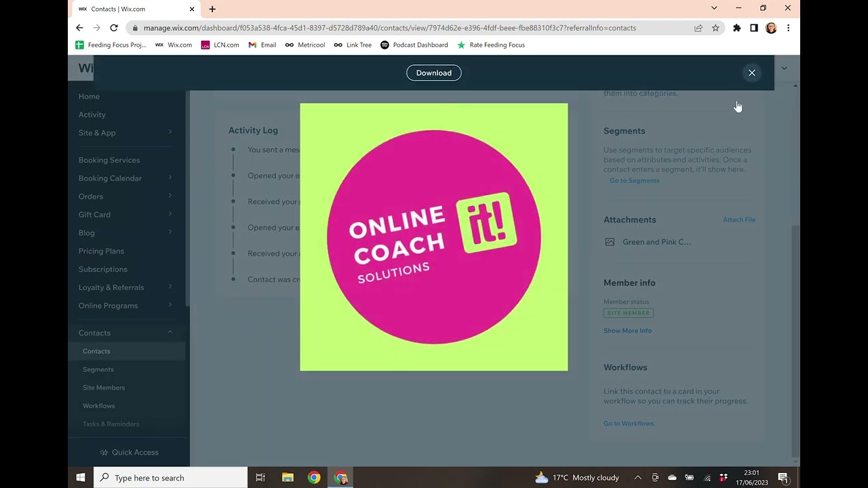Viewport: 868px width, 488px height.
Task: Click the Online Coach It logo image
Action: 434,237
